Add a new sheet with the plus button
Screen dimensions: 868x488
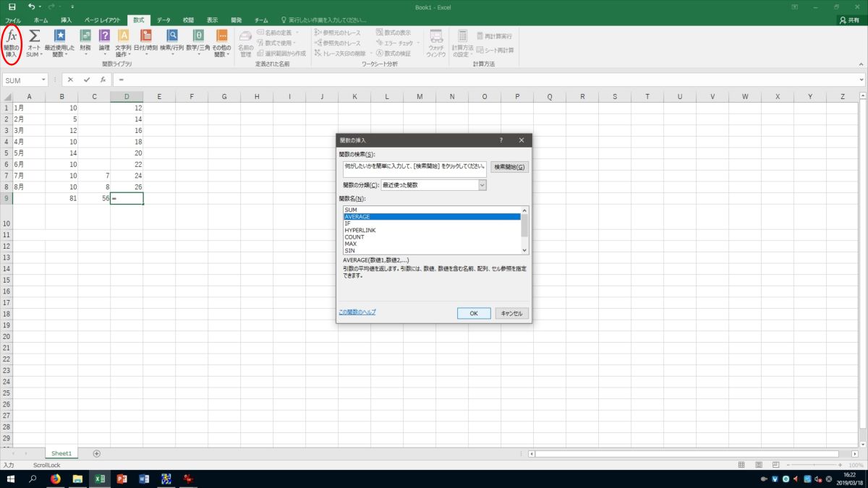tap(96, 453)
